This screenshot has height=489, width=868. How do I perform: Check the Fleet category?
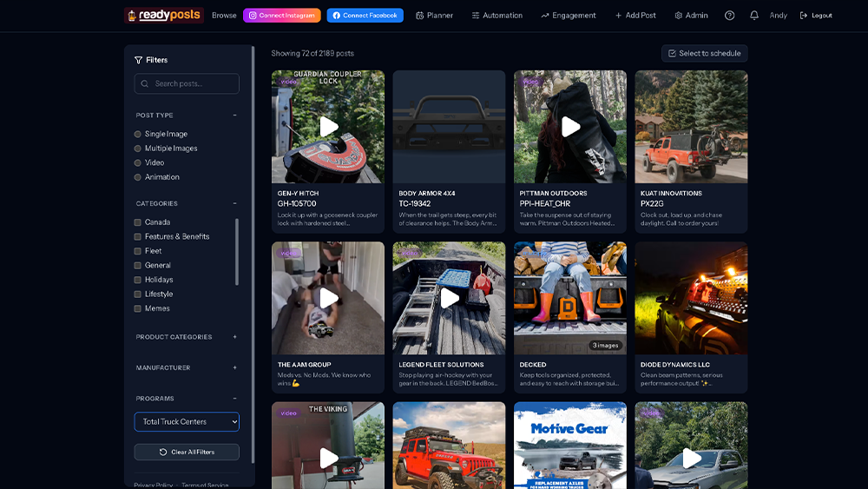coord(137,251)
